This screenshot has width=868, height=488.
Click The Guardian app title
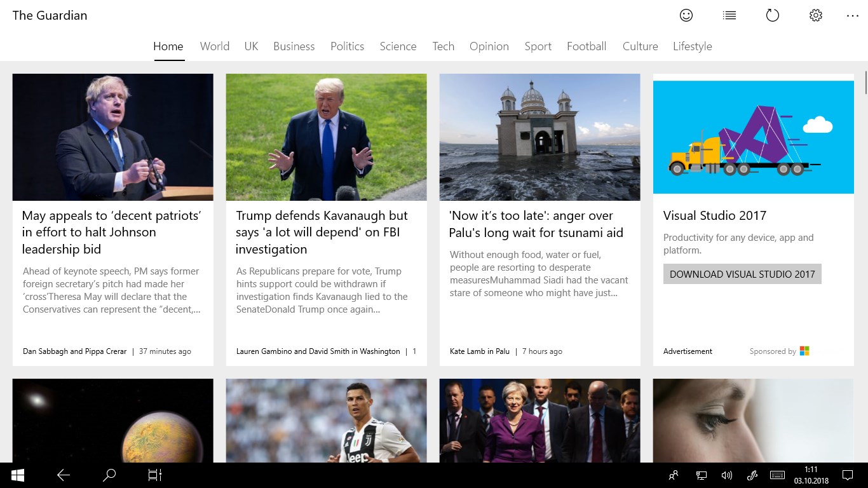point(50,15)
